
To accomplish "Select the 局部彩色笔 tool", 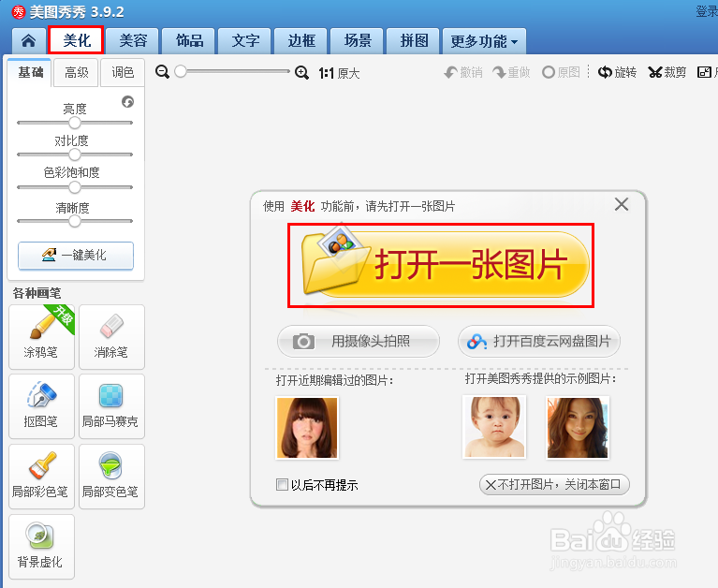I will pyautogui.click(x=41, y=477).
